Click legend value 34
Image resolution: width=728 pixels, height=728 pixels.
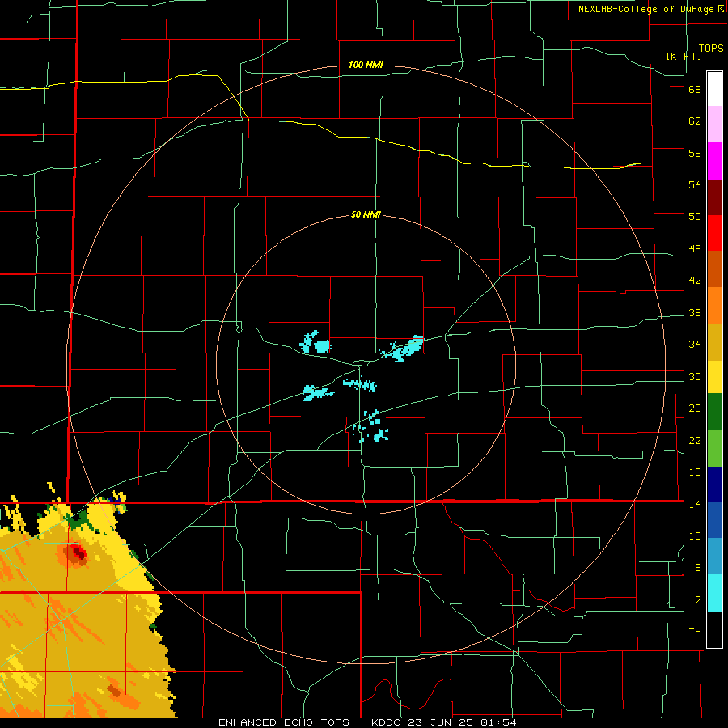(x=695, y=345)
